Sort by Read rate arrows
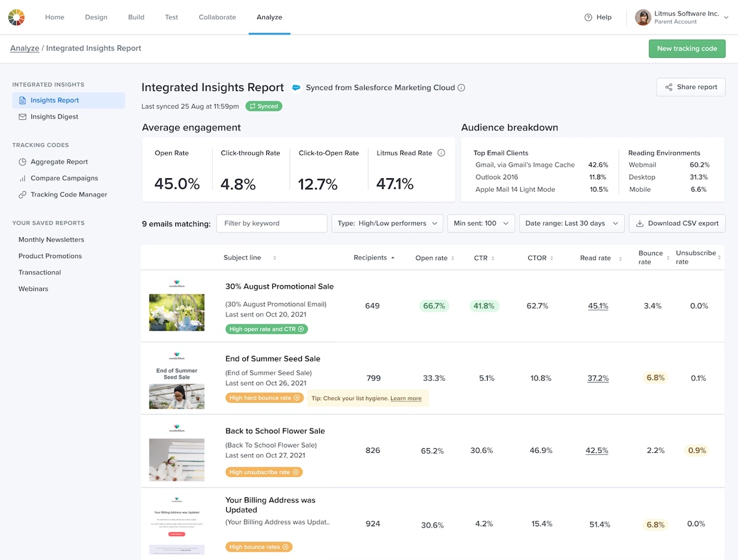Viewport: 738px width, 560px height. [x=619, y=258]
